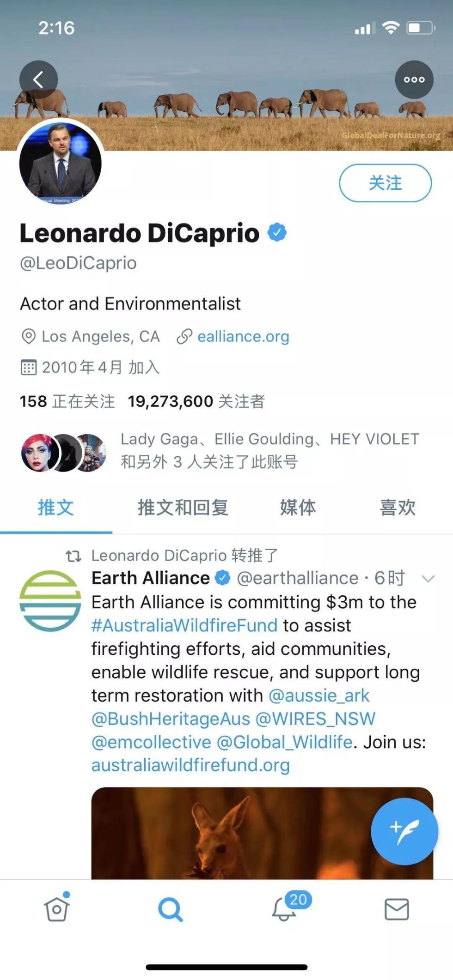The image size is (453, 980).
Task: Open the direct messages envelope icon
Action: click(397, 909)
